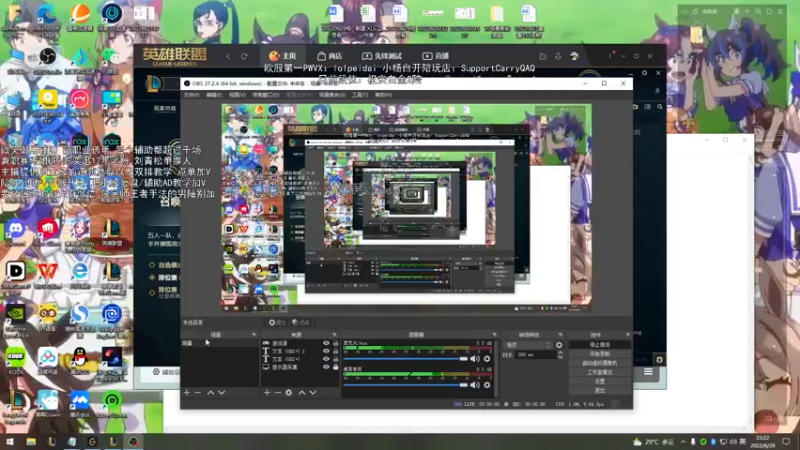
Task: Click 启动虚拟摄像机 virtual camera button
Action: 599,363
